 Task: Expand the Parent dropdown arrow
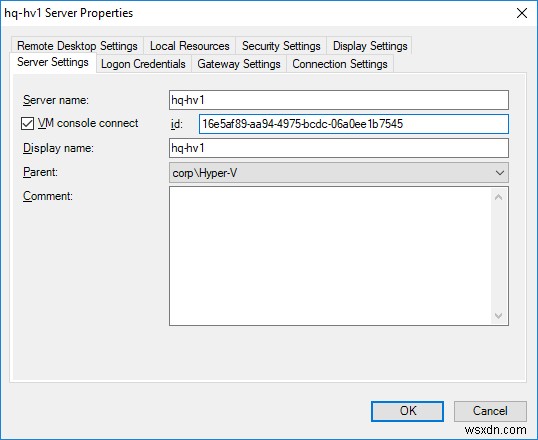[500, 173]
